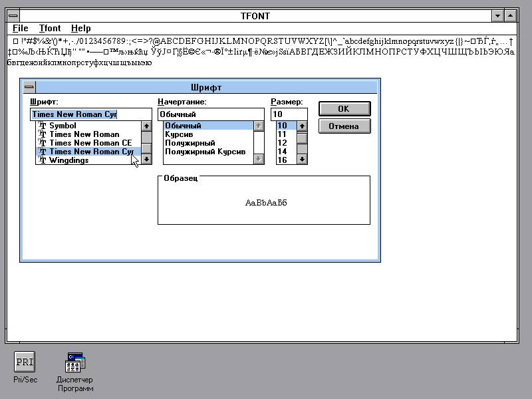Click the Размер size input field
This screenshot has width=532, height=399.
[289, 114]
